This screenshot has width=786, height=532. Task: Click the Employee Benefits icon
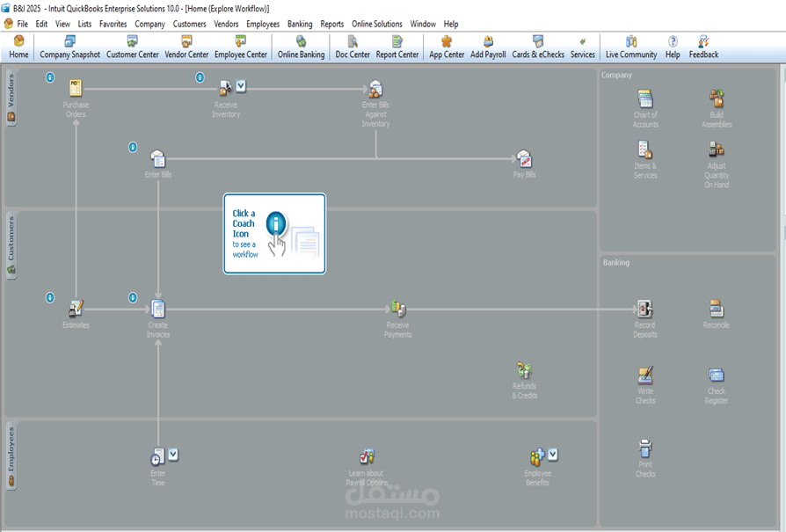coord(537,456)
